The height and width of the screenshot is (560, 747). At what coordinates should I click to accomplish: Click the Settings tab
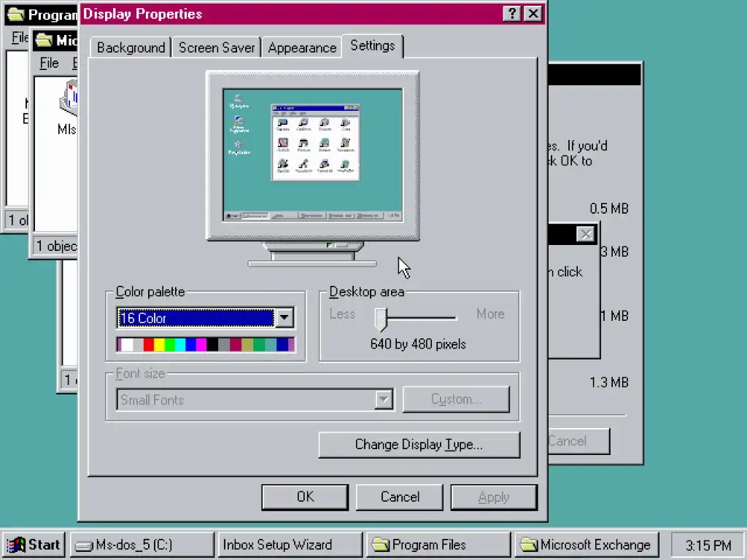pos(373,46)
